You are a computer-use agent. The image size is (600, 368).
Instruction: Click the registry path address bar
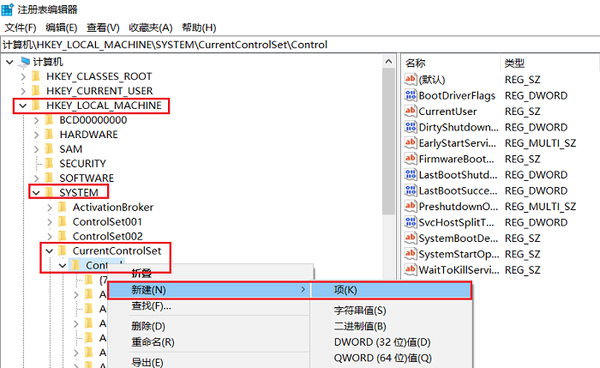pyautogui.click(x=300, y=45)
